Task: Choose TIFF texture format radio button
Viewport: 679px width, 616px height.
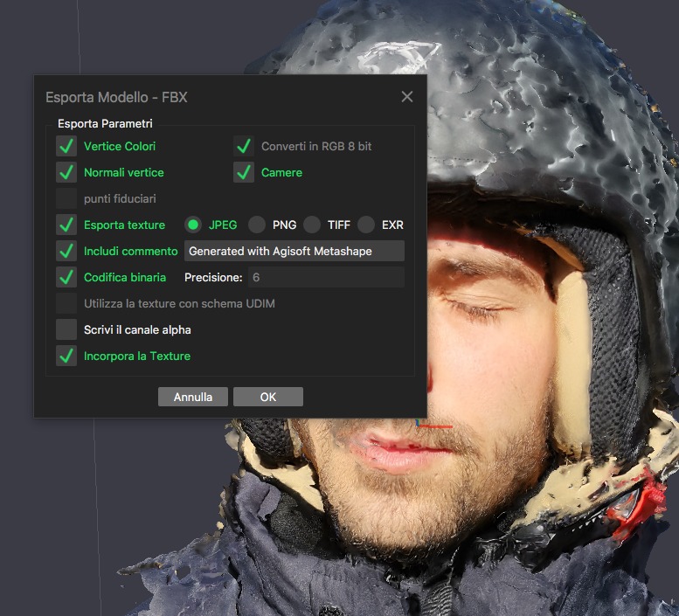Action: (312, 225)
